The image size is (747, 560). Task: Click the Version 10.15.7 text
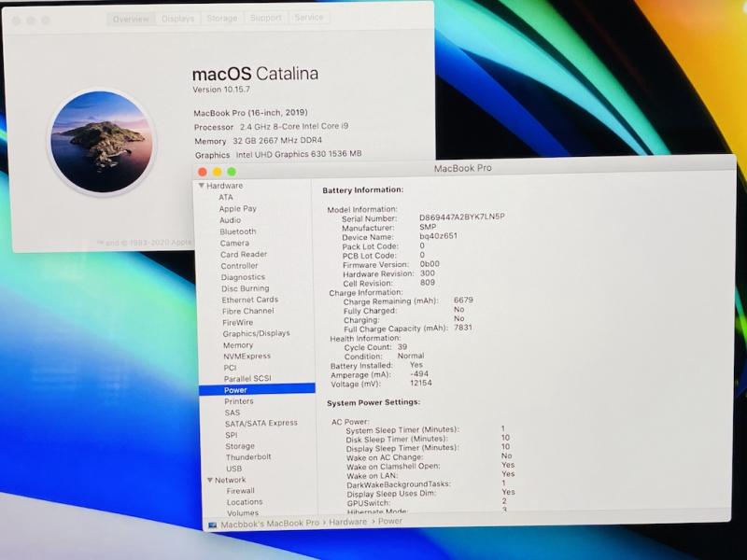tap(221, 90)
